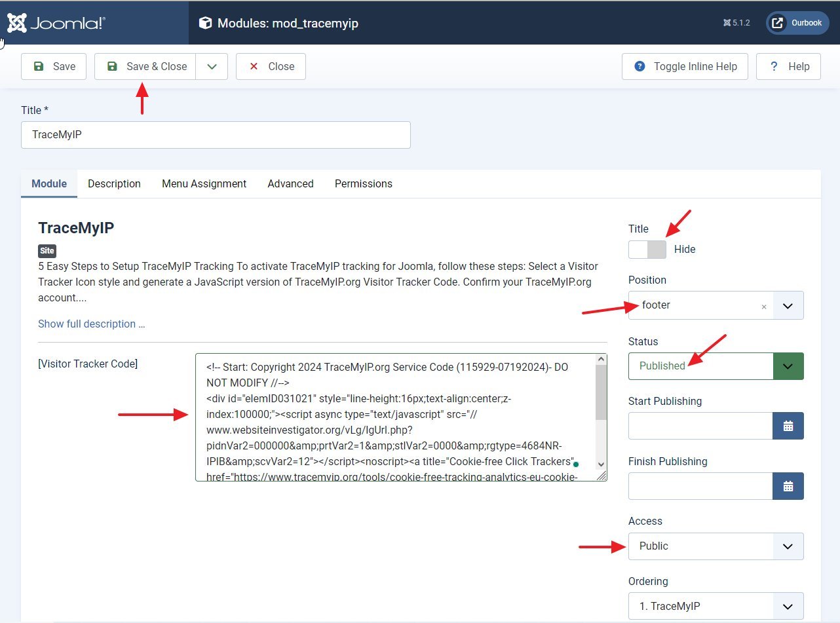840x623 pixels.
Task: Open the Access Public dropdown
Action: 716,546
